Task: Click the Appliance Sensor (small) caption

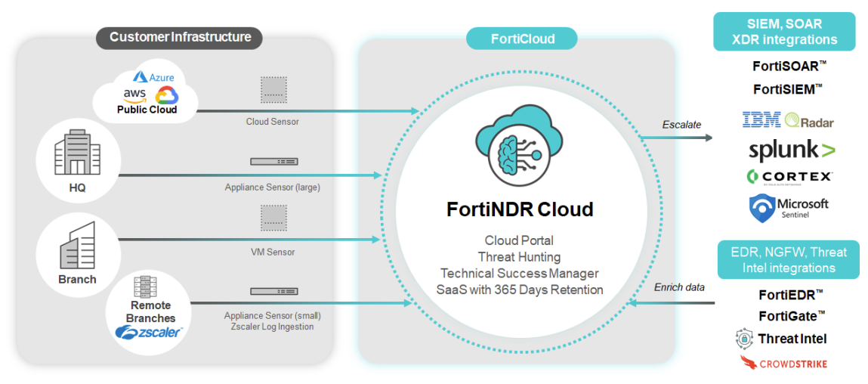Action: pos(273,316)
